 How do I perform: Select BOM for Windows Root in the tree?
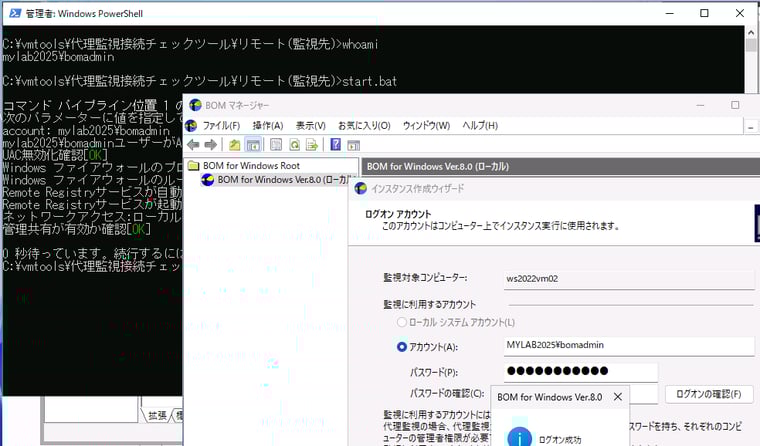point(251,166)
